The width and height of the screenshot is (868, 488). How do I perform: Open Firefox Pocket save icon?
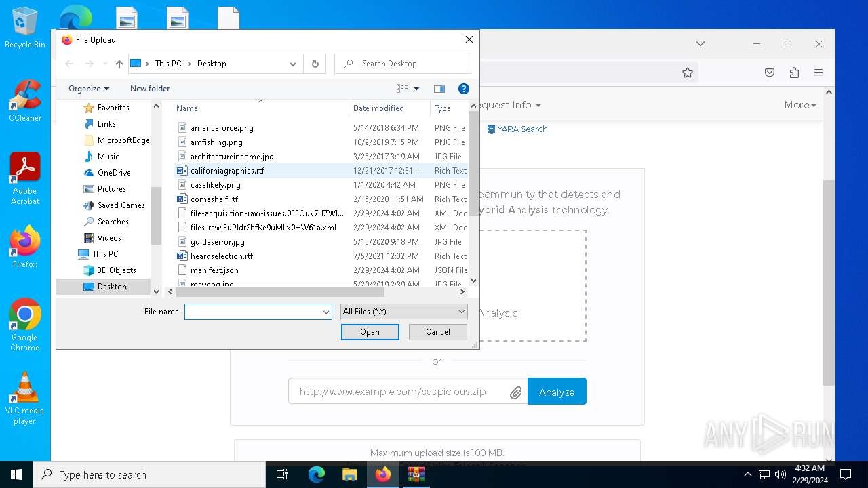[770, 73]
